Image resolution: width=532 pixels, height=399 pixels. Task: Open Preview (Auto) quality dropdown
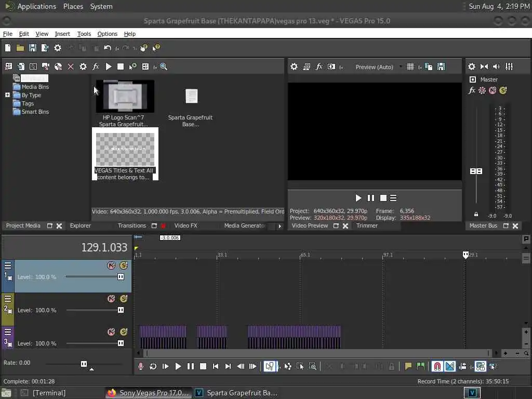click(379, 67)
